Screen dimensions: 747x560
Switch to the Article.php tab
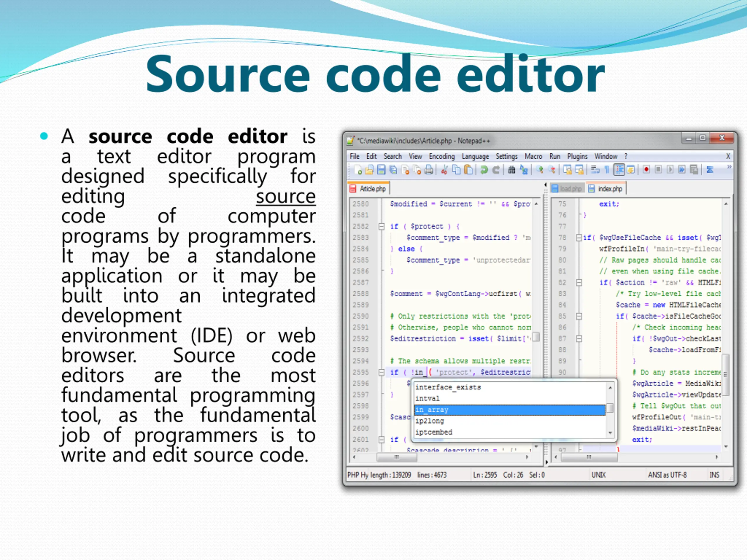pos(369,189)
